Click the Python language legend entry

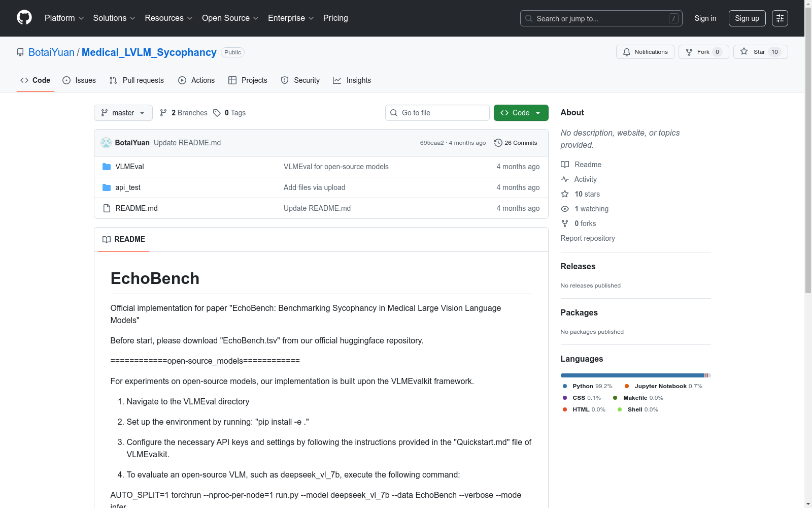pyautogui.click(x=588, y=386)
